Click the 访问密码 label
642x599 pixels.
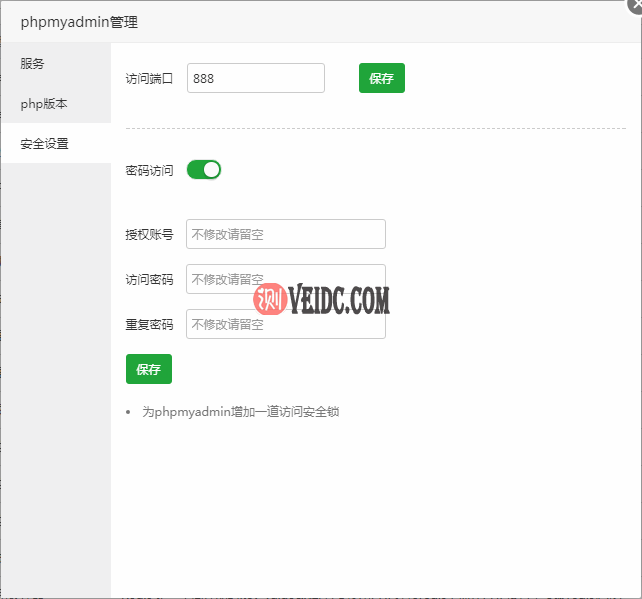[149, 280]
